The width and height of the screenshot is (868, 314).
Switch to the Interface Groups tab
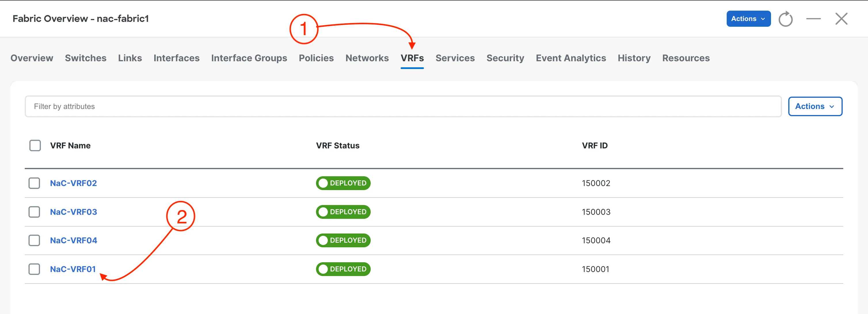click(x=249, y=58)
